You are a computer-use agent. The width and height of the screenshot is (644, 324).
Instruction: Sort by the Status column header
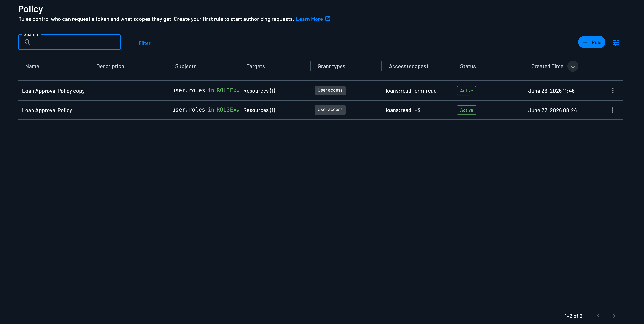coord(468,66)
